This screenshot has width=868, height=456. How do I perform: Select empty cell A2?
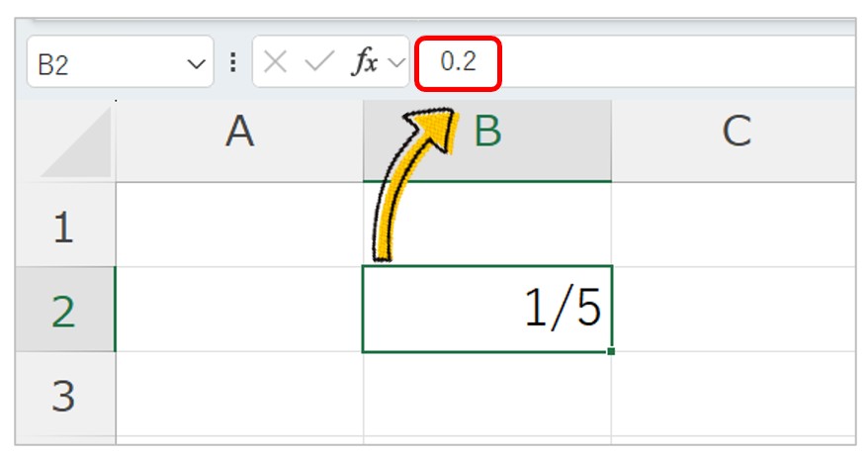[x=239, y=310]
